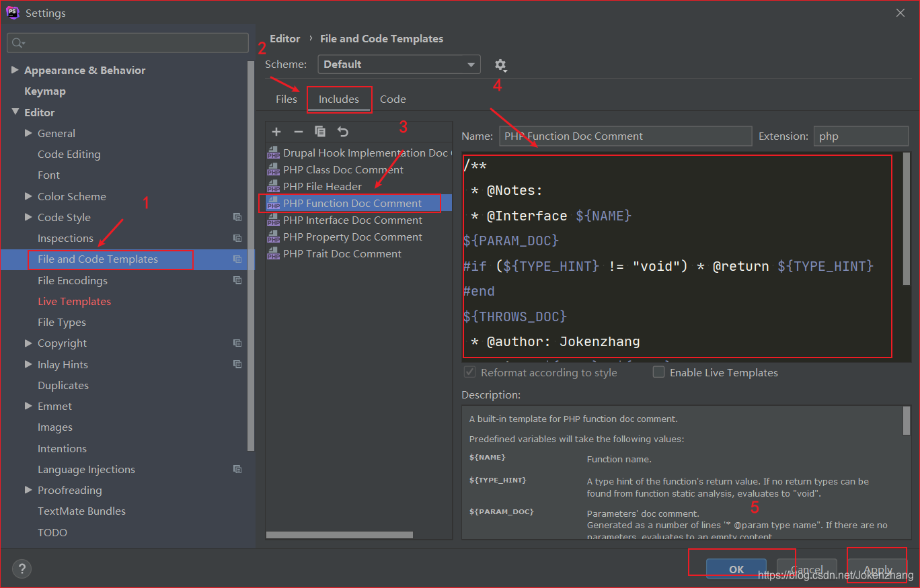Click the template Name input field

pos(625,136)
